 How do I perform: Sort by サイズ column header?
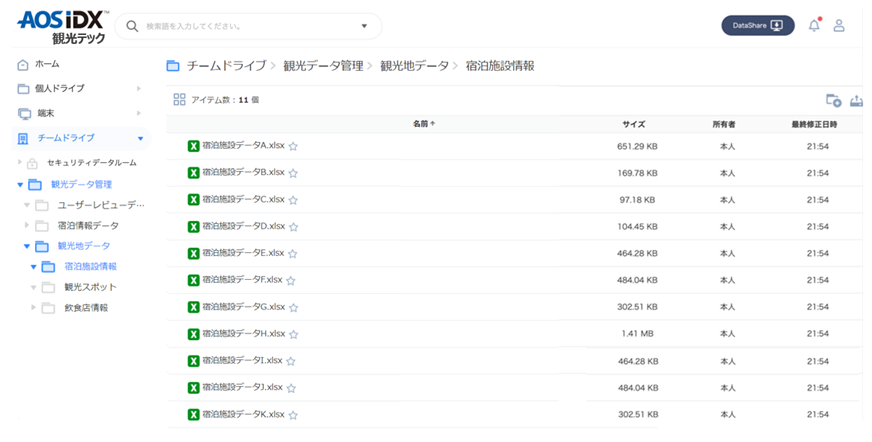pos(634,125)
